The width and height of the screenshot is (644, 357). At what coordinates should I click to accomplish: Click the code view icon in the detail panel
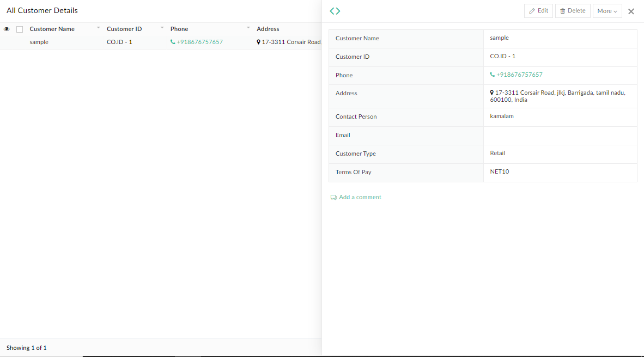tap(335, 10)
